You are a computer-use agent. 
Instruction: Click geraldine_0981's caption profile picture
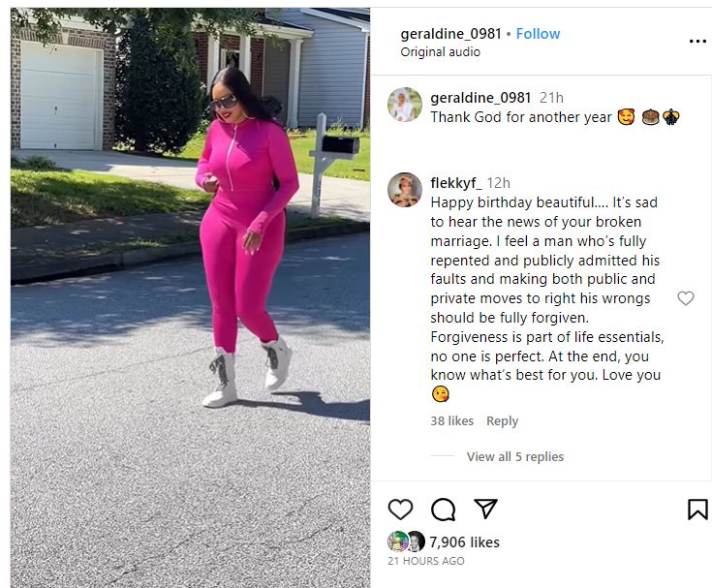pyautogui.click(x=405, y=105)
